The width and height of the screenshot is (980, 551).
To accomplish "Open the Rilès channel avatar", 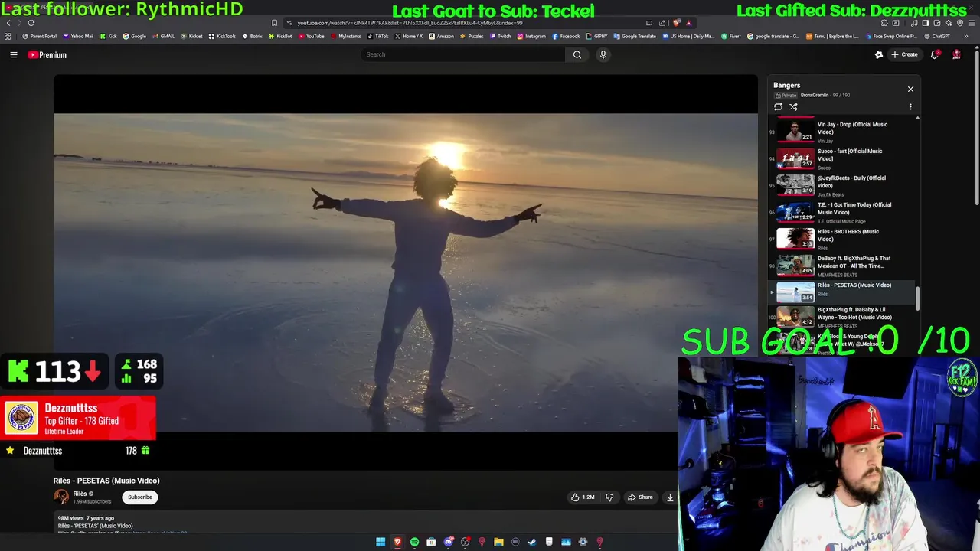I will click(x=61, y=497).
